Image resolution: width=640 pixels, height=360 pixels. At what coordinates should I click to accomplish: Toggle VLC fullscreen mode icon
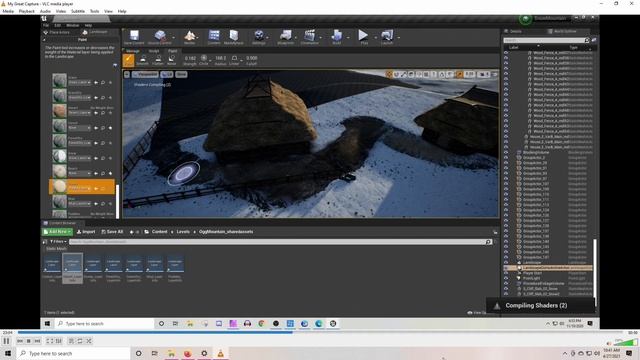(50, 341)
